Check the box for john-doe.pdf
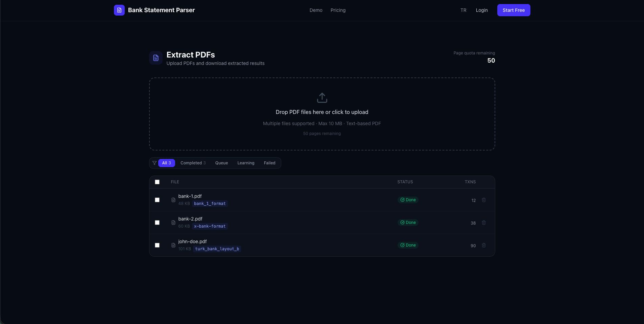The height and width of the screenshot is (324, 644). (x=157, y=245)
